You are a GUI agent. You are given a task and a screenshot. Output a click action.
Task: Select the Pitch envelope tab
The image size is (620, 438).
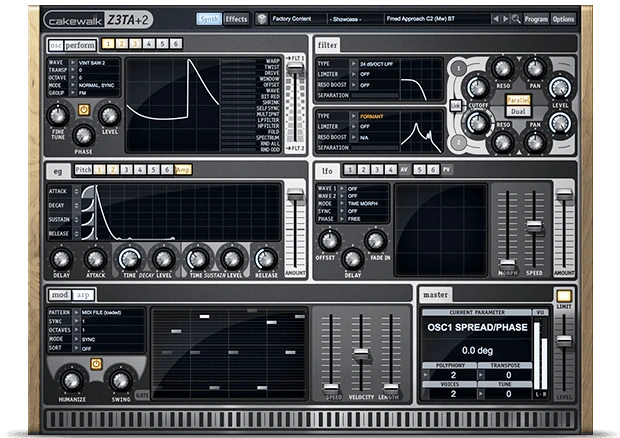[83, 170]
